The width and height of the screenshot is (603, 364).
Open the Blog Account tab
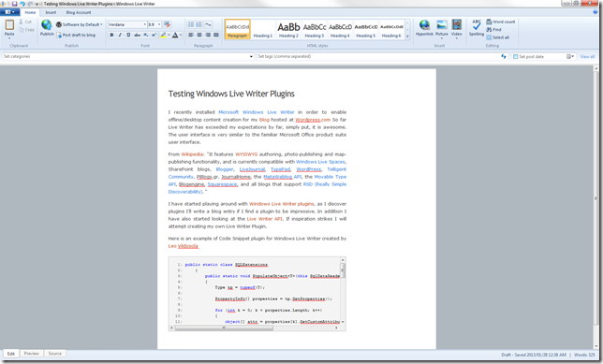(79, 12)
